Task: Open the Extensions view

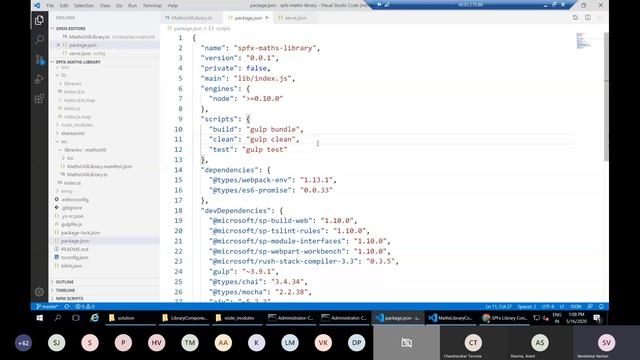Action: coord(39,98)
